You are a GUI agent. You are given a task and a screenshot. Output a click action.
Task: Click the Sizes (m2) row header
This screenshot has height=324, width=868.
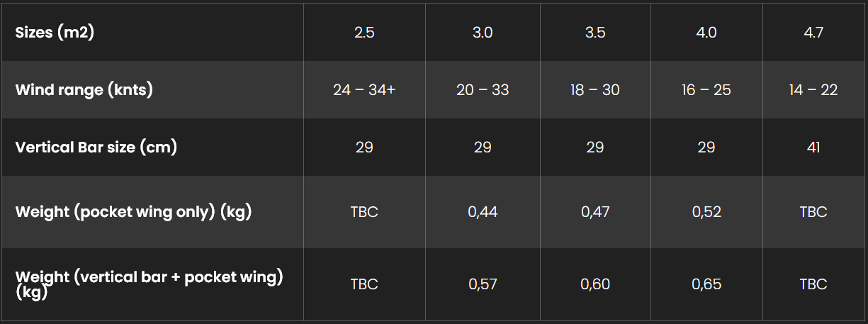click(x=55, y=33)
